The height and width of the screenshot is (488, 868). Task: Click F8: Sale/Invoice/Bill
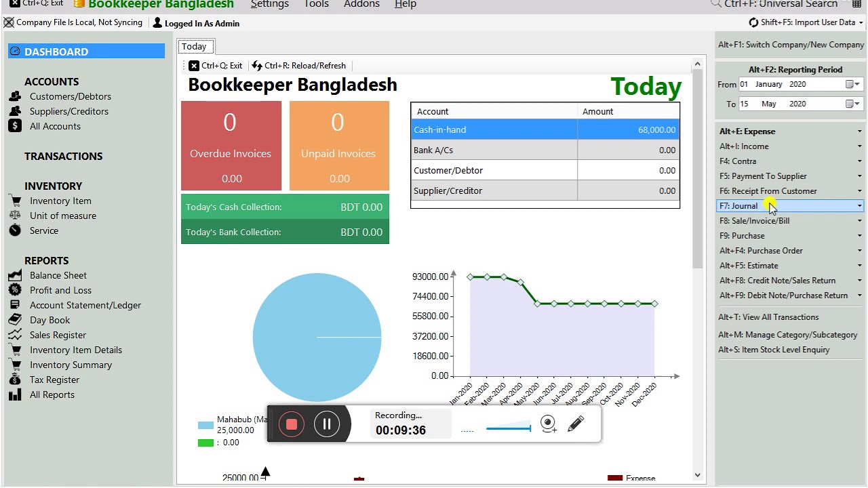[x=754, y=221]
